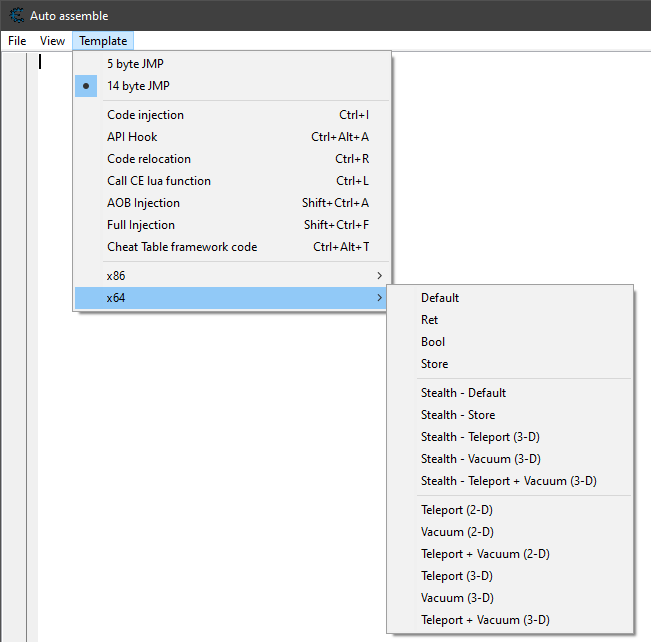Add Cheat Table framework code
Screen dimensions: 651x642
182,247
